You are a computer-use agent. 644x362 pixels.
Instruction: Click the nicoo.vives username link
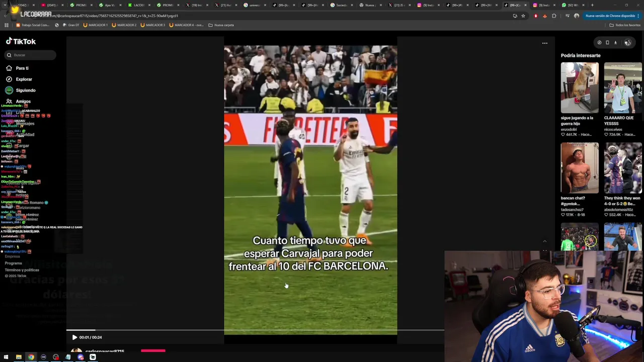pyautogui.click(x=613, y=129)
